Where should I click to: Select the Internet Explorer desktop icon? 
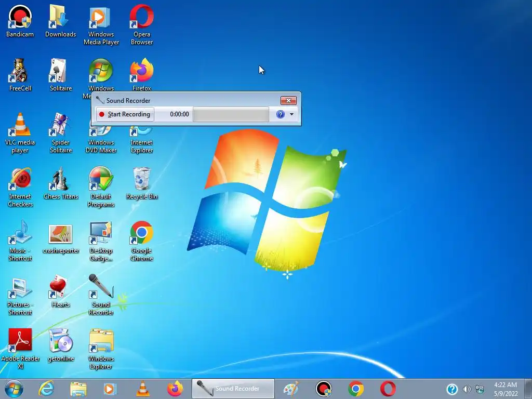(142, 140)
